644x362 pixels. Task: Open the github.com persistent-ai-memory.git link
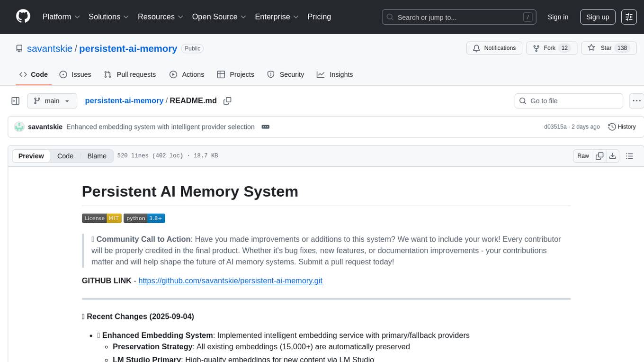[230, 281]
